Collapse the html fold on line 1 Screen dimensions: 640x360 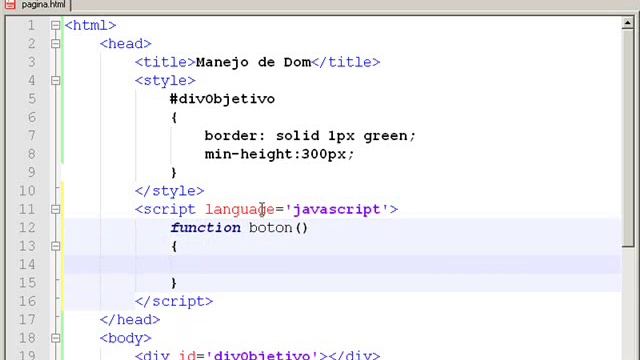56,25
